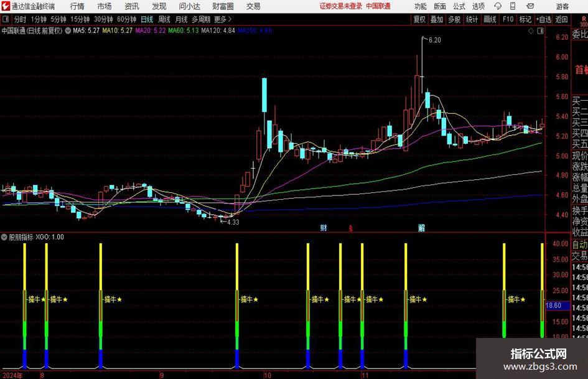588x379 pixels.
Task: Click the 4.33 low price label
Action: click(233, 222)
